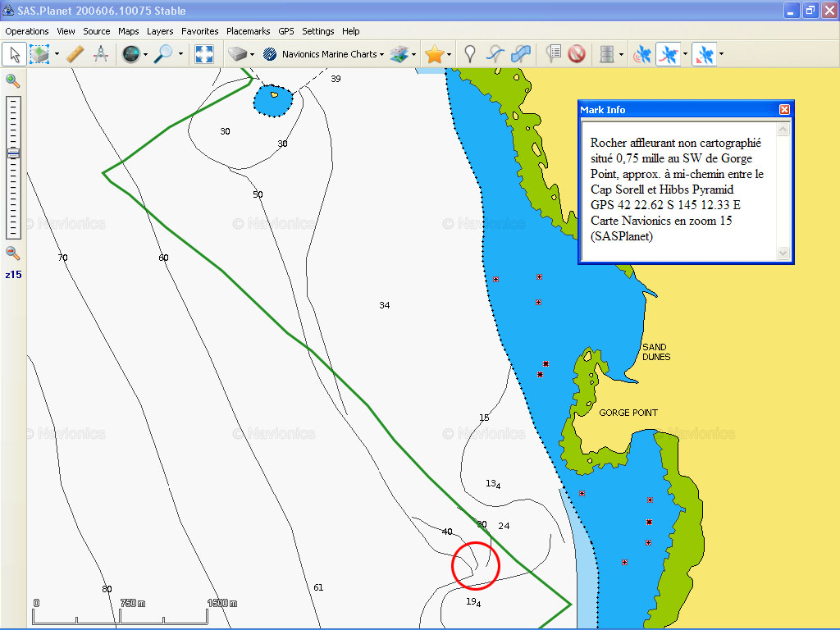Screen dimensions: 840x630
Task: Click the zoom out magnifier button
Action: [x=13, y=253]
